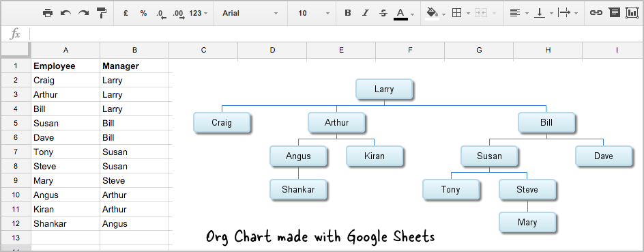Click the Insert chart icon
The image size is (644, 252).
[x=632, y=13]
